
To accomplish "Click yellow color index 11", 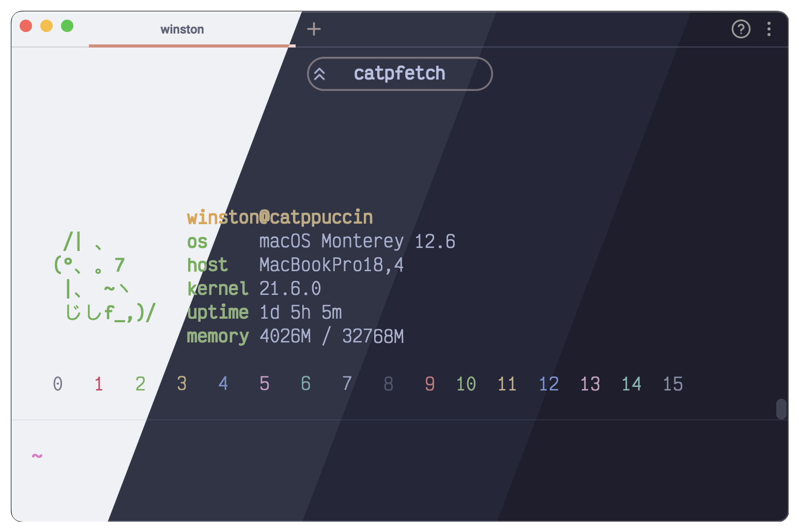I will coord(507,384).
